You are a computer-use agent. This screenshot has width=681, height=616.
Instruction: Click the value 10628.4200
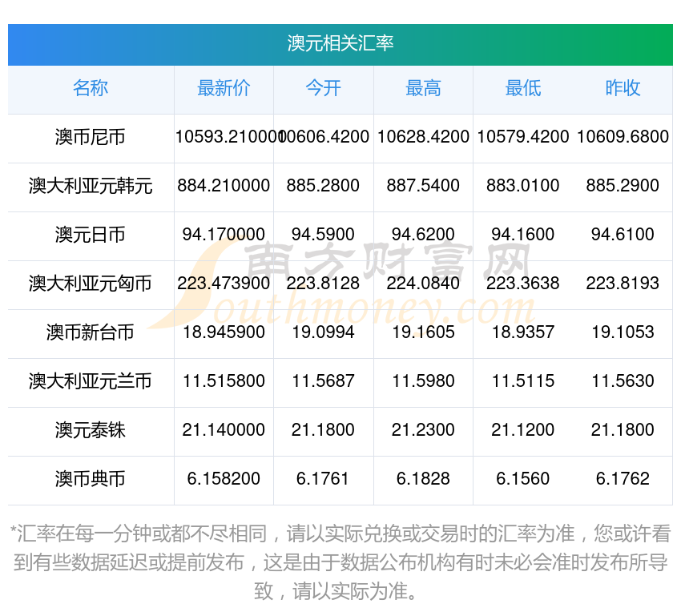pos(423,137)
